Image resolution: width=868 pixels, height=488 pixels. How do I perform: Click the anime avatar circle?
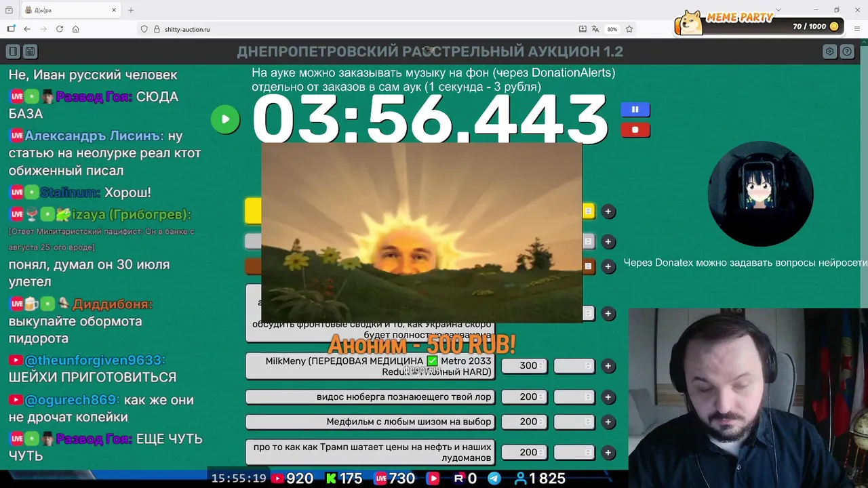click(x=760, y=194)
